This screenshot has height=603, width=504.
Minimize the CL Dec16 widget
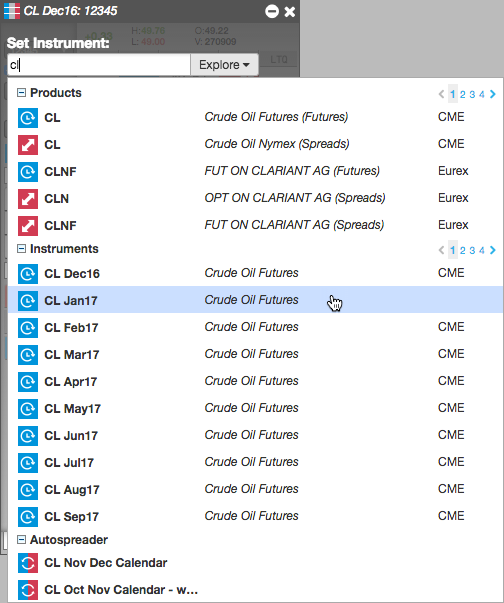[x=272, y=11]
